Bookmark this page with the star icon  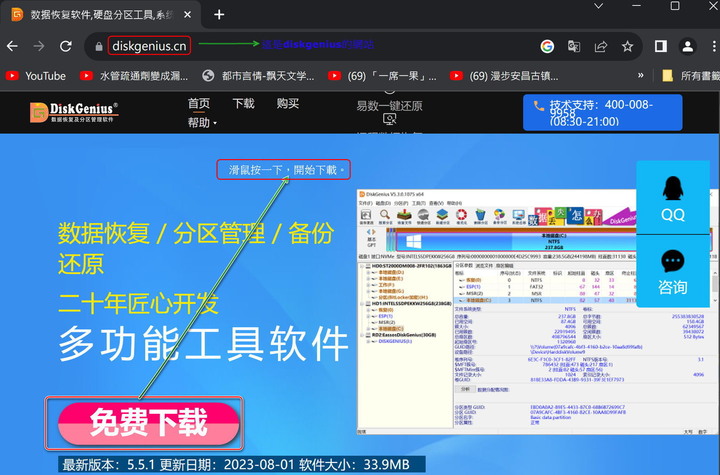(627, 46)
